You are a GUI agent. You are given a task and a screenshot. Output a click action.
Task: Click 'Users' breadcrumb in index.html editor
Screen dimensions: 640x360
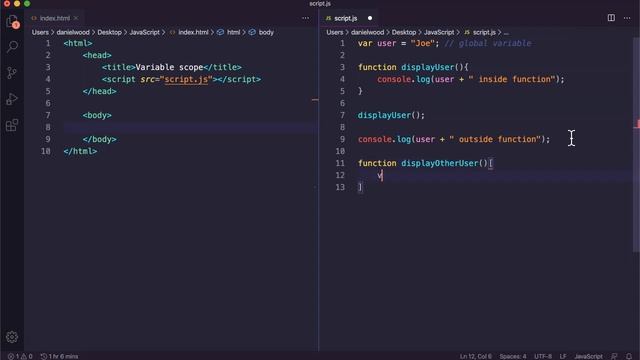40,32
